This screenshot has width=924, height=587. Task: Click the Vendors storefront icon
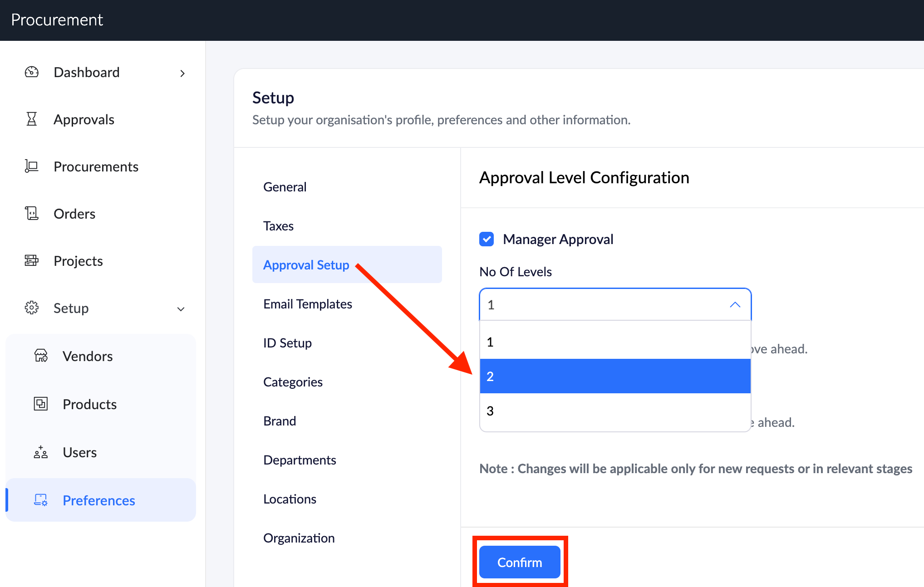point(41,356)
